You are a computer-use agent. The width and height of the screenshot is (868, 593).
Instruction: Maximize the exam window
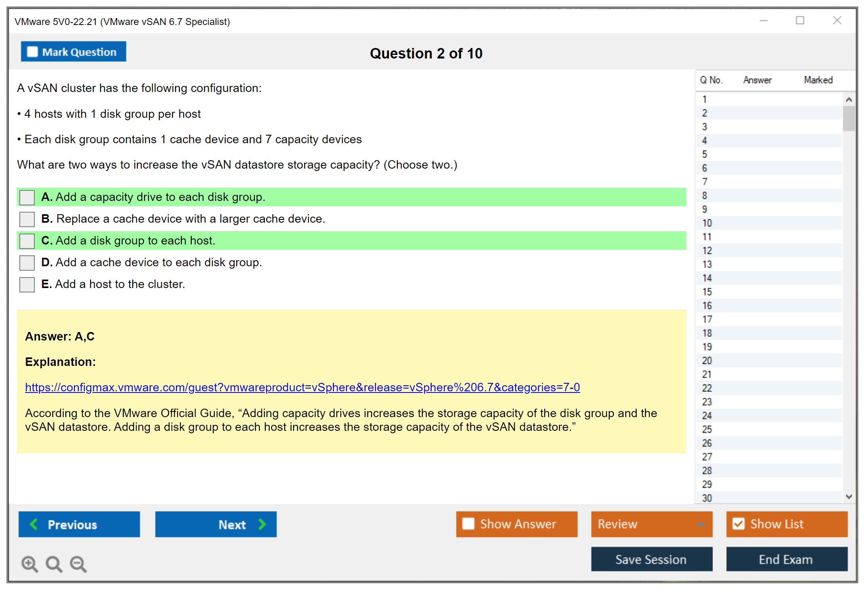[x=800, y=21]
